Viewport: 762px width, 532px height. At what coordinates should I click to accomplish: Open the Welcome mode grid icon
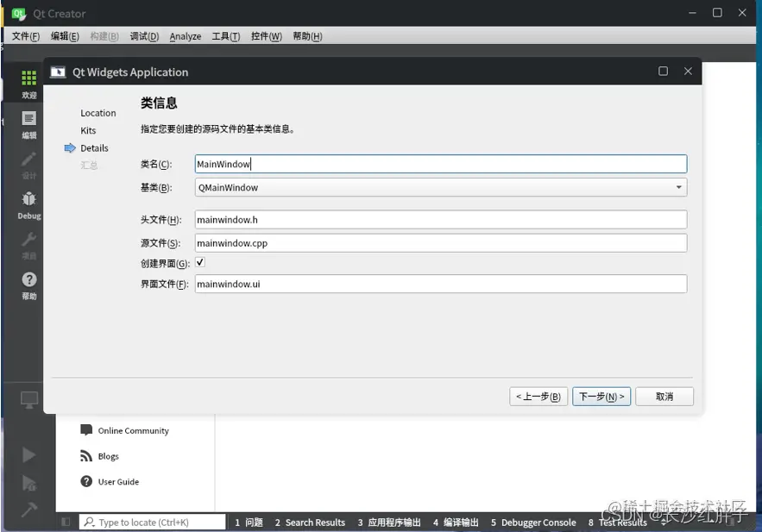tap(28, 78)
